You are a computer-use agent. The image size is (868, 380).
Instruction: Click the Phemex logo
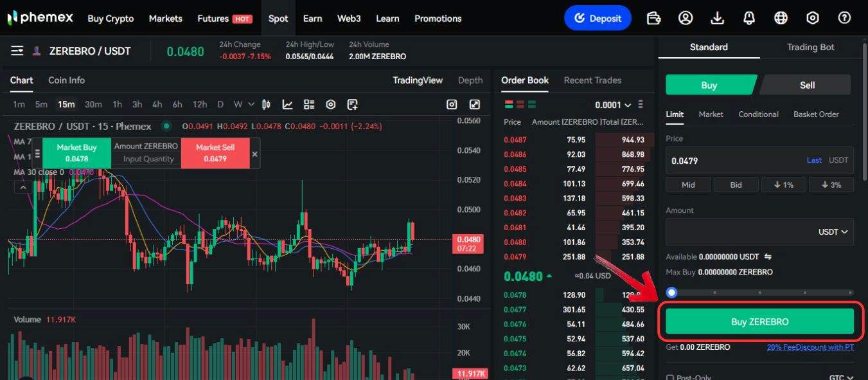coord(40,18)
